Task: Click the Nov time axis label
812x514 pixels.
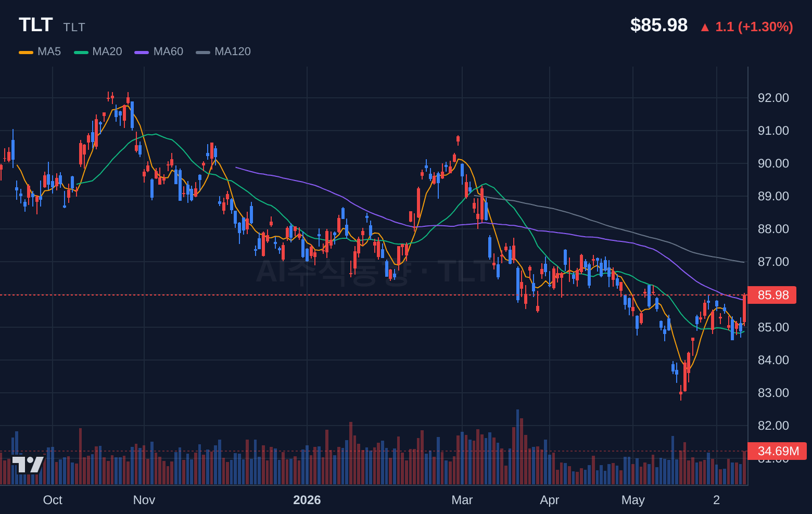Action: [x=144, y=500]
